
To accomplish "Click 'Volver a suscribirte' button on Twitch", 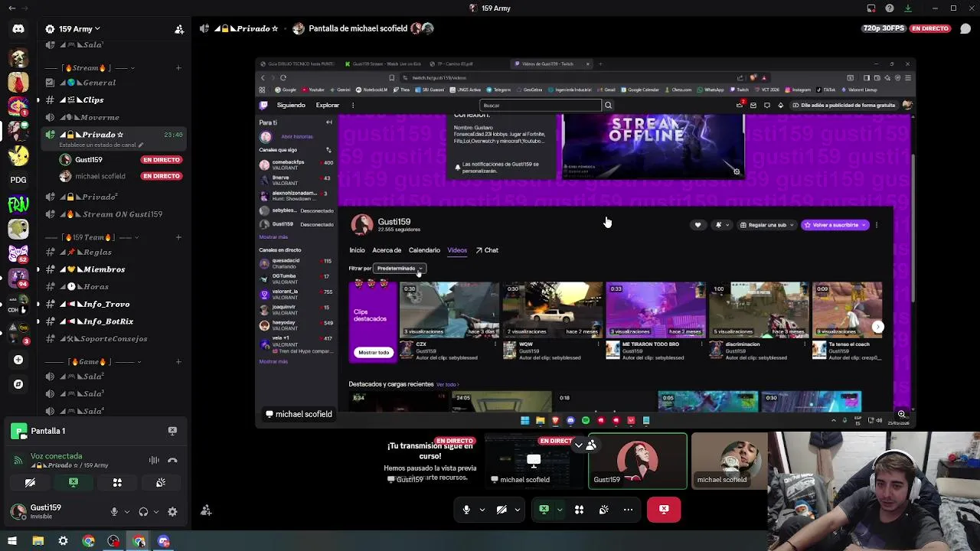I will [x=835, y=225].
